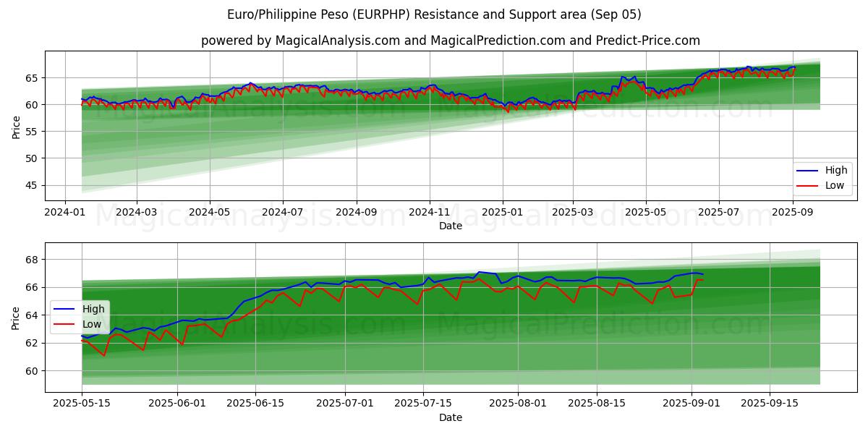The image size is (868, 434).
Task: Click 'High' in the upper chart legend
Action: 838,171
